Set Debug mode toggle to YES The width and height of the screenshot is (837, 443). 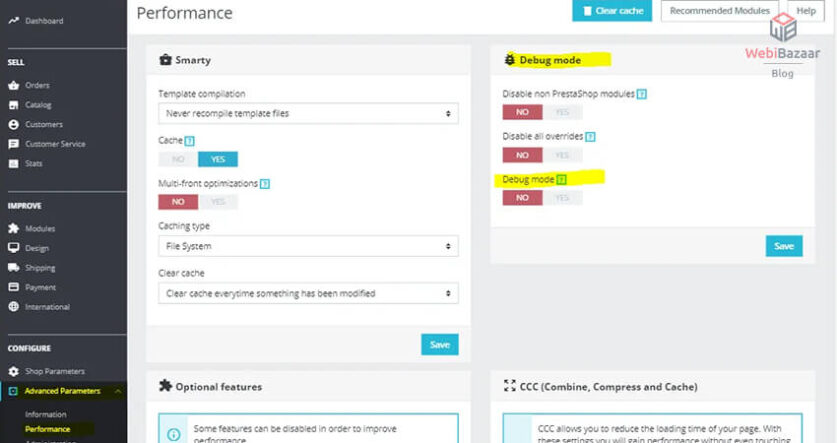(562, 198)
